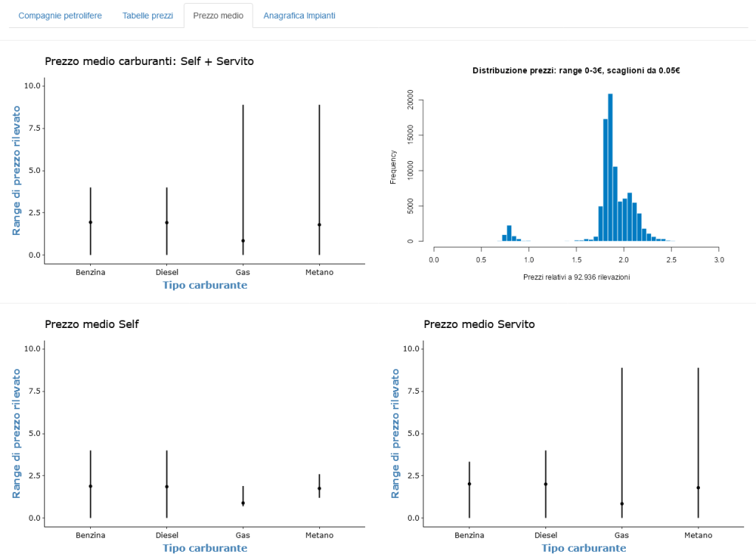Viewport: 756px width, 554px height.
Task: Click Metano mean point in Prezzo medio Self chart
Action: (319, 488)
